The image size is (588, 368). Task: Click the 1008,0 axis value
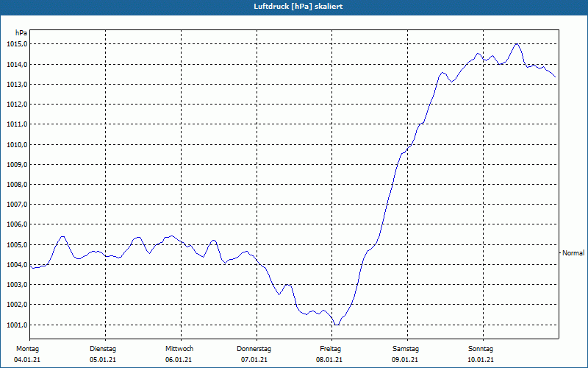point(17,185)
